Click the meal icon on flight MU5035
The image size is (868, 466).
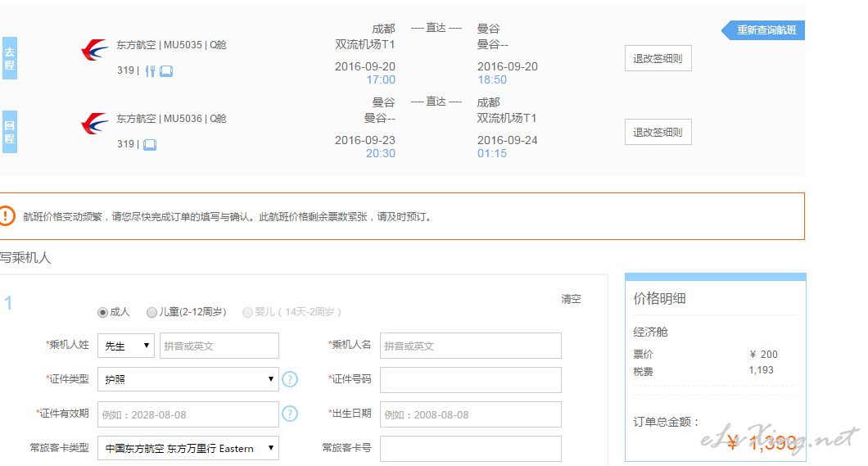click(150, 71)
